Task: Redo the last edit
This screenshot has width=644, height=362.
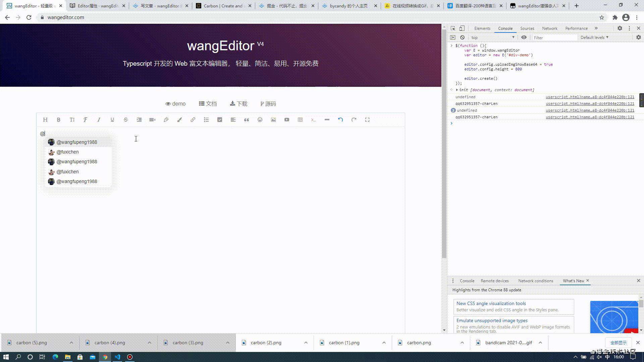Action: pos(354,120)
